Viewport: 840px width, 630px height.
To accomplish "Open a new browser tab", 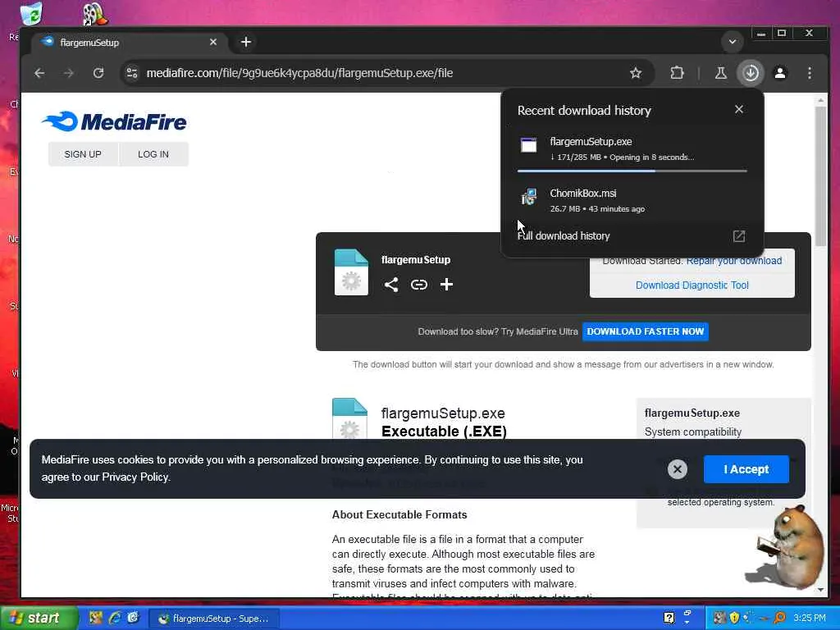I will [246, 42].
